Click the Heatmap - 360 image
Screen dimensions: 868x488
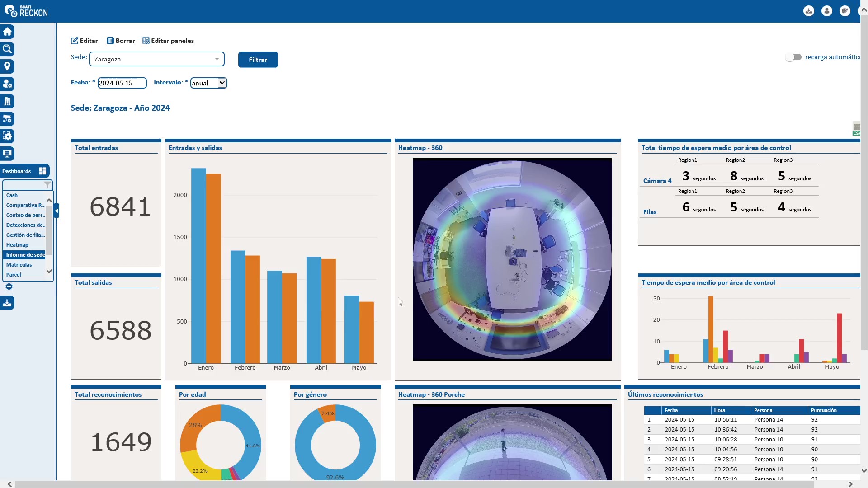(512, 260)
